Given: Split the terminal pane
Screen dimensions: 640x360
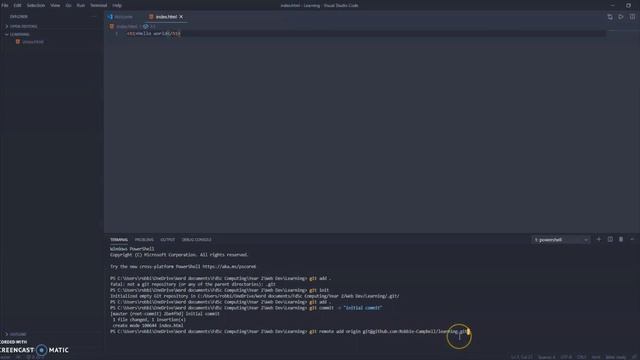Looking at the screenshot, I should (x=610, y=240).
